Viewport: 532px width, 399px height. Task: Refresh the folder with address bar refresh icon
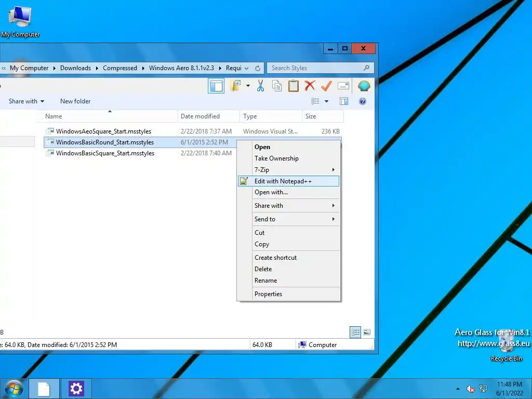pos(258,68)
